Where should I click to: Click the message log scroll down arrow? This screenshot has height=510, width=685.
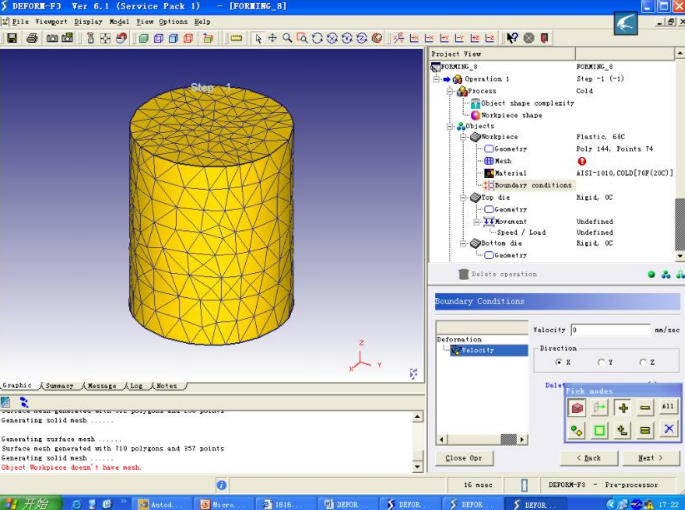click(x=418, y=467)
